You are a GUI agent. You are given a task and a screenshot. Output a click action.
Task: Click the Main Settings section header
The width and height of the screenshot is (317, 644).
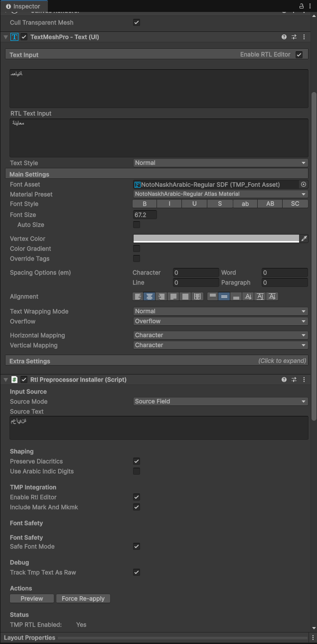(157, 174)
